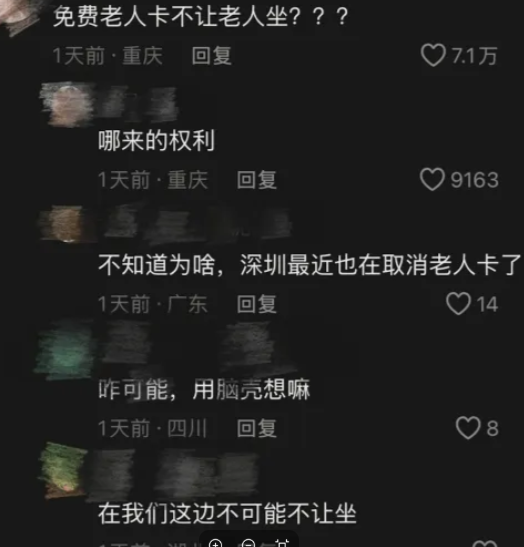Like the Shenzhen comment with 14 likes

pyautogui.click(x=458, y=304)
